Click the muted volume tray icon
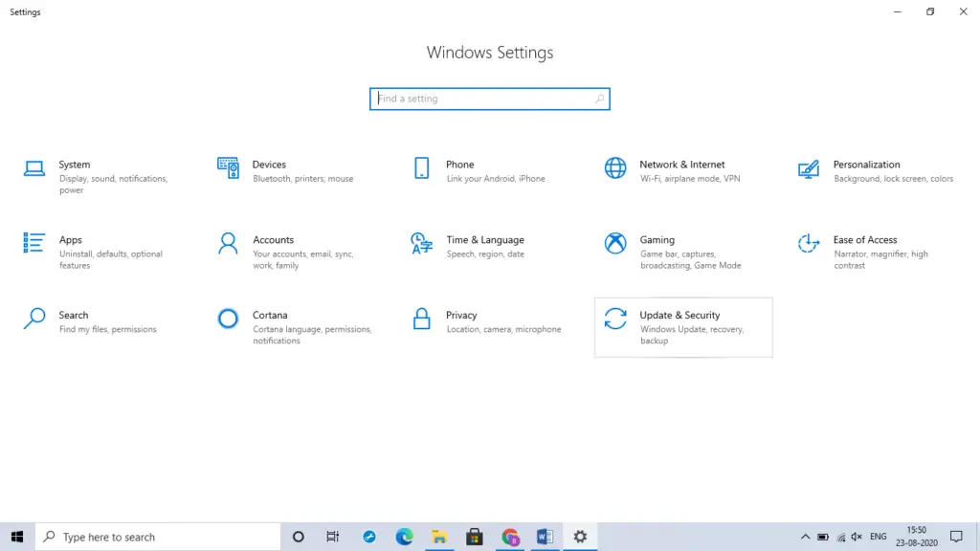Viewport: 980px width, 551px height. click(x=857, y=537)
